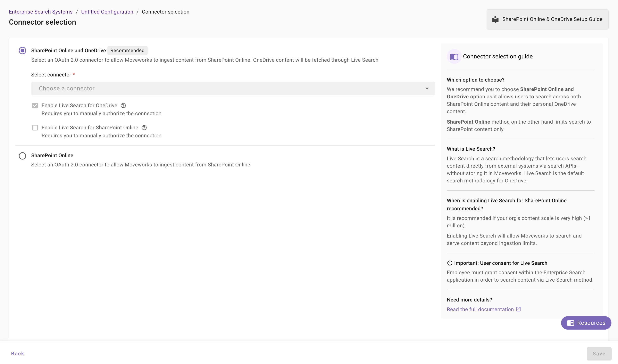618x364 pixels.
Task: Open the Resources floating button
Action: tap(591, 323)
